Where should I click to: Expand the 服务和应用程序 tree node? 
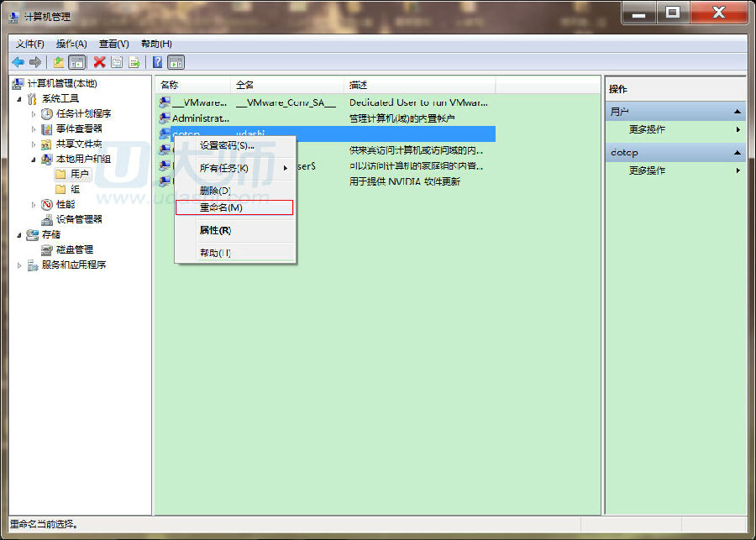click(x=19, y=265)
